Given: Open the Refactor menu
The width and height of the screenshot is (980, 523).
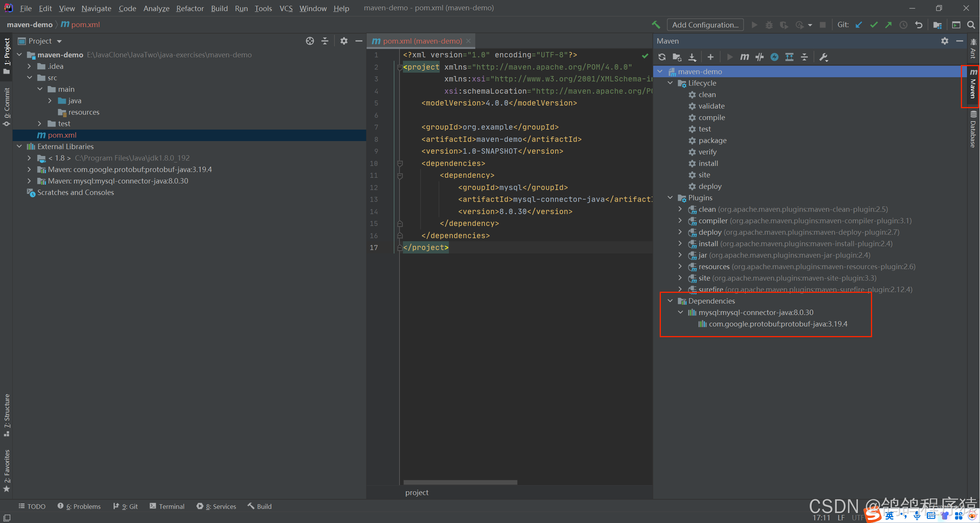Looking at the screenshot, I should click(190, 8).
